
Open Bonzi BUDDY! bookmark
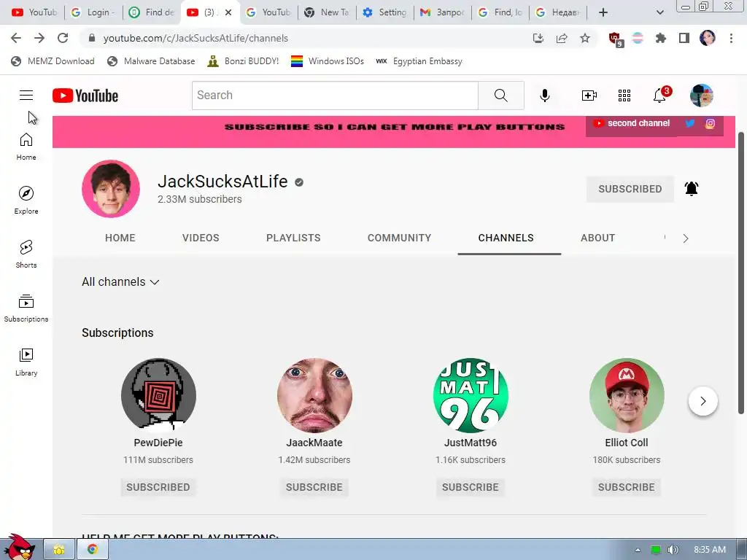243,61
